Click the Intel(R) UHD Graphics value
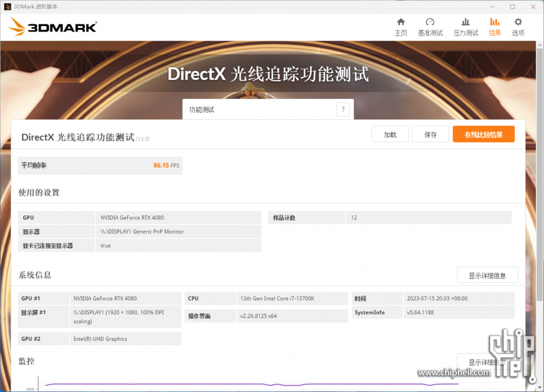The image size is (544, 392). [x=100, y=339]
